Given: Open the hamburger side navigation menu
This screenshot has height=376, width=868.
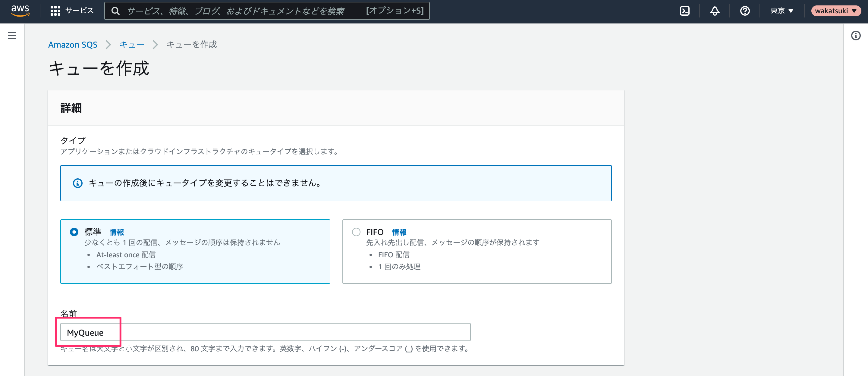Looking at the screenshot, I should [x=12, y=35].
